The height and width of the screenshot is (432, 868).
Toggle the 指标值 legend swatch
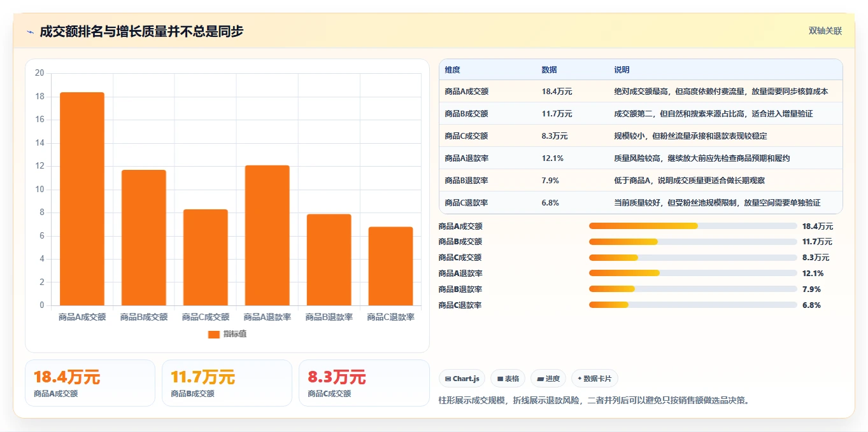pyautogui.click(x=214, y=334)
